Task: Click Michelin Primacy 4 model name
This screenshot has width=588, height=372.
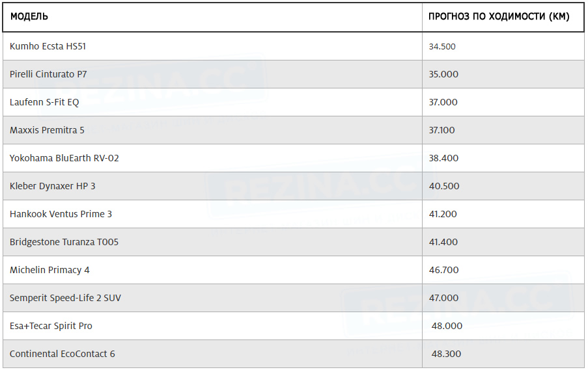Action: tap(49, 270)
